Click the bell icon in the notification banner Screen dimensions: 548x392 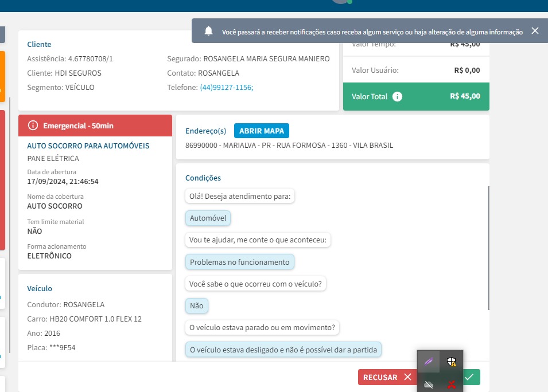click(208, 31)
